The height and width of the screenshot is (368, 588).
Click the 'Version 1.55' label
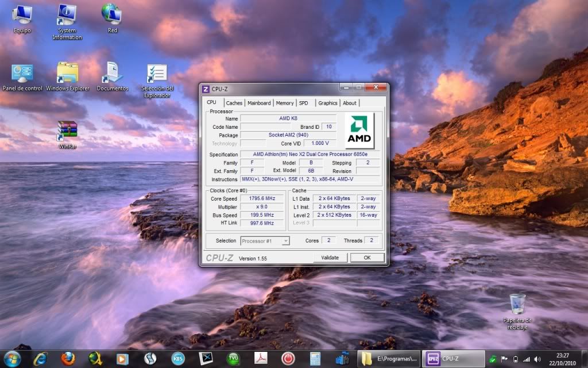(x=253, y=258)
